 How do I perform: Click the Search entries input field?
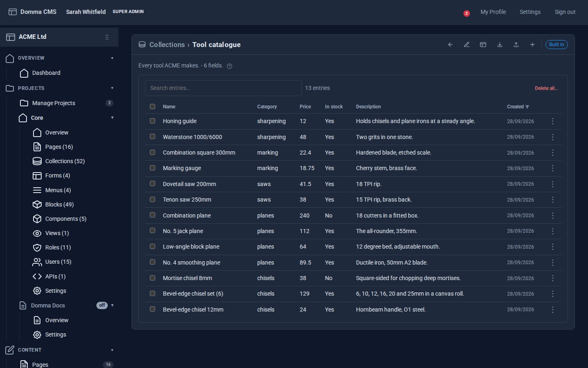(223, 88)
